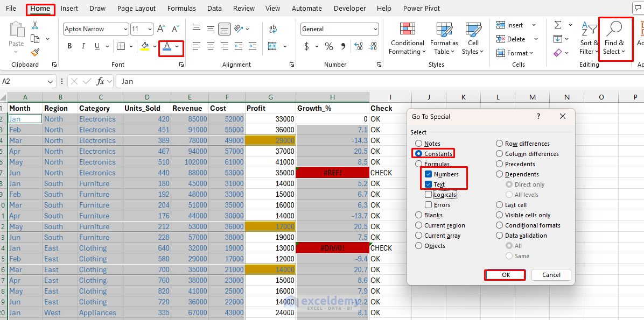Apply the blue Font Color swatch
The width and height of the screenshot is (644, 320).
pyautogui.click(x=167, y=46)
